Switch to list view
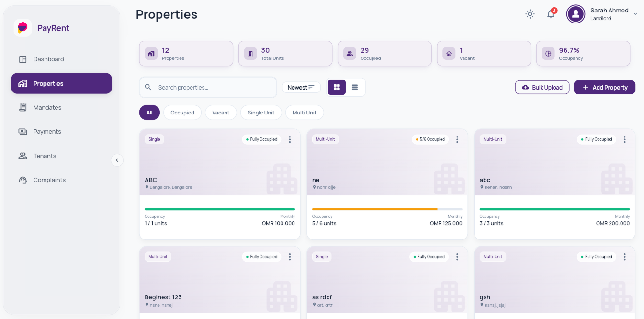644x319 pixels. 355,87
